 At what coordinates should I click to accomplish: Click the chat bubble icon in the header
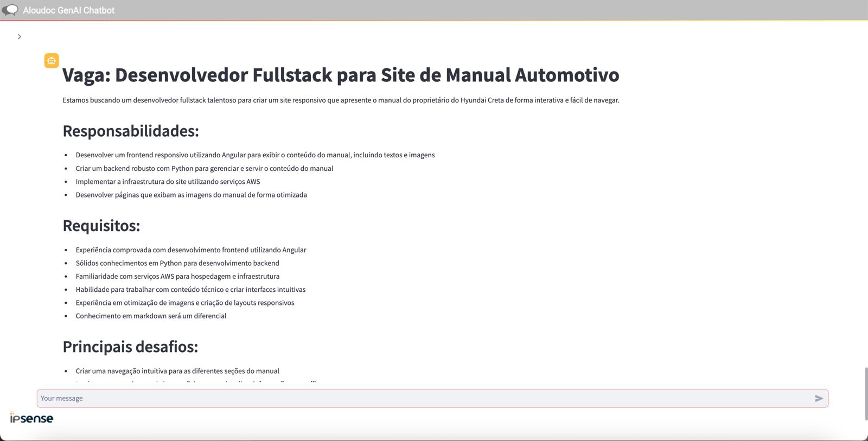10,10
